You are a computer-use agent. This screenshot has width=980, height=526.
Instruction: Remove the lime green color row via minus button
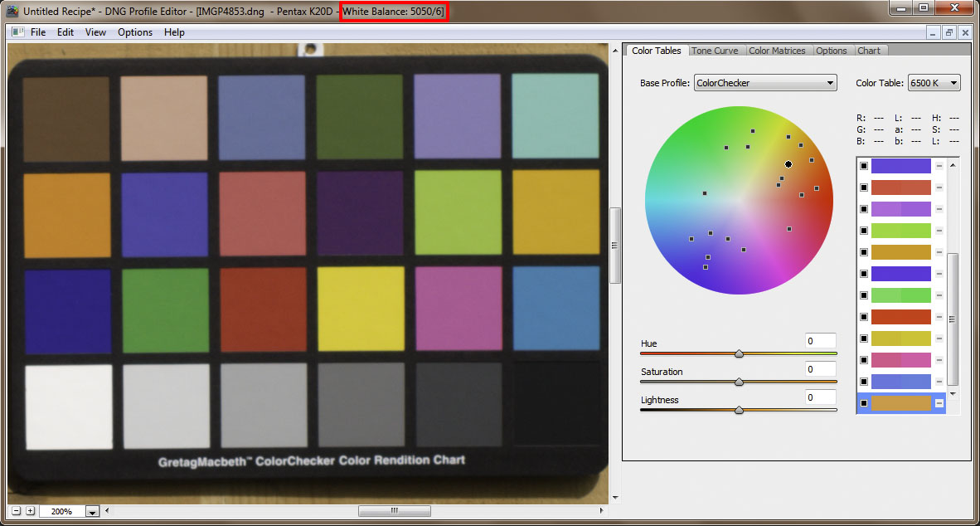(939, 231)
